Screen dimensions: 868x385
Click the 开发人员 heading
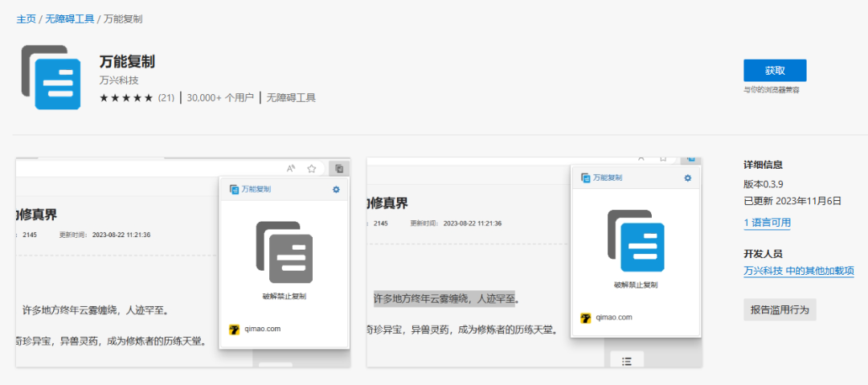click(763, 254)
